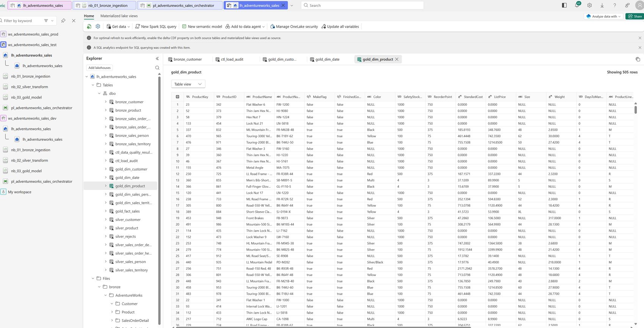The height and width of the screenshot is (328, 644).
Task: Click the Explorer search magnifier icon
Action: click(x=157, y=68)
